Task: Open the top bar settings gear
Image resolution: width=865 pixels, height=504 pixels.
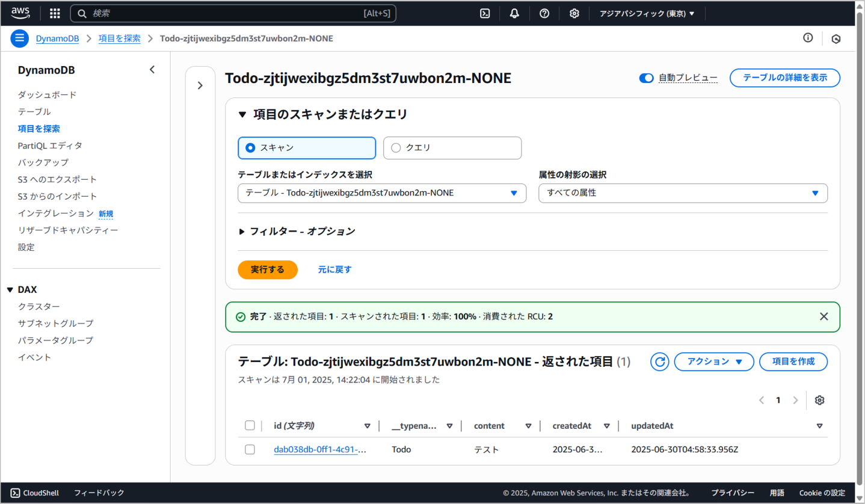Action: tap(574, 13)
